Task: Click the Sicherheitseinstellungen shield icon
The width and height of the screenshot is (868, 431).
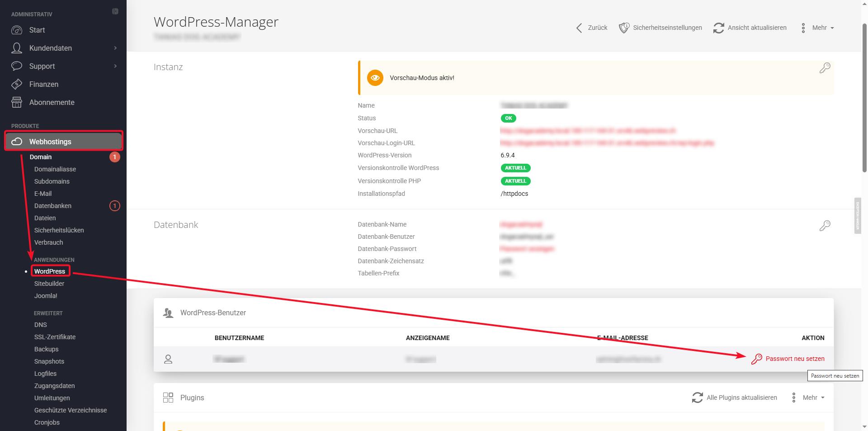Action: coord(624,28)
